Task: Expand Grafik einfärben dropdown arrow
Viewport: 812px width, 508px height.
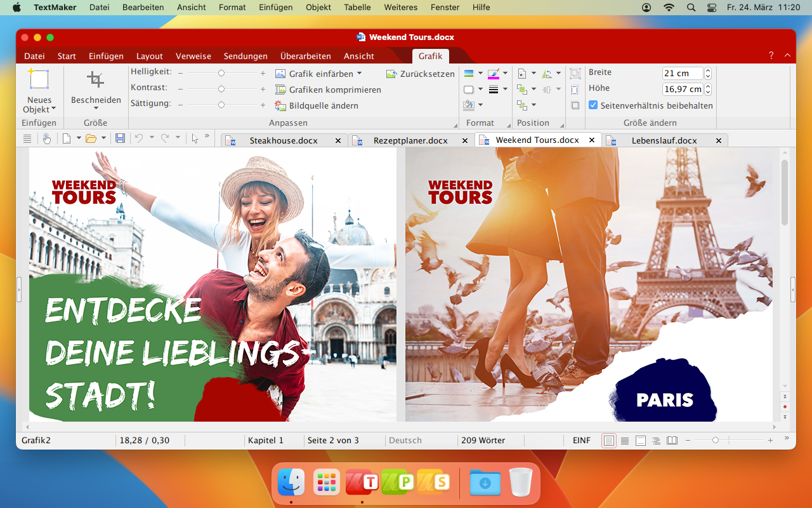Action: (x=359, y=74)
